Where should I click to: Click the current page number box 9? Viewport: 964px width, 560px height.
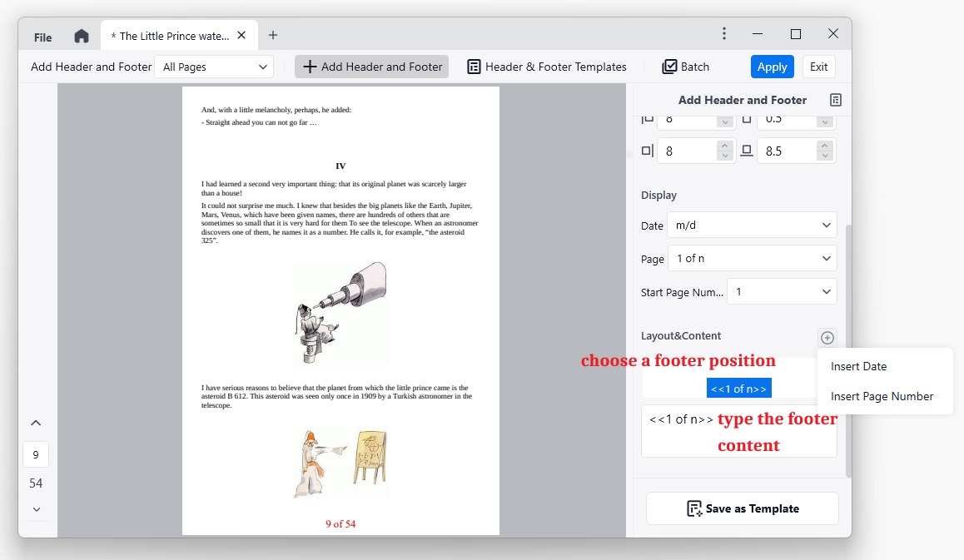[36, 455]
